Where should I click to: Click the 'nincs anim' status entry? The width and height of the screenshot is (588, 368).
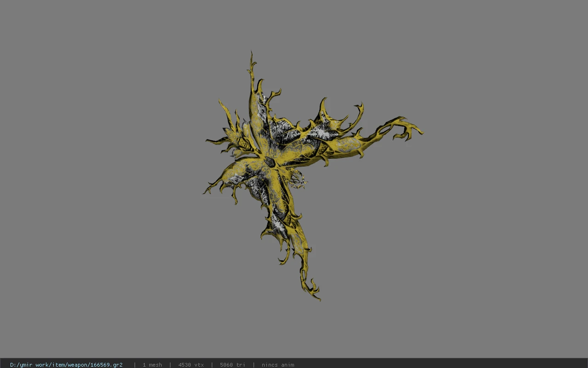tap(278, 365)
